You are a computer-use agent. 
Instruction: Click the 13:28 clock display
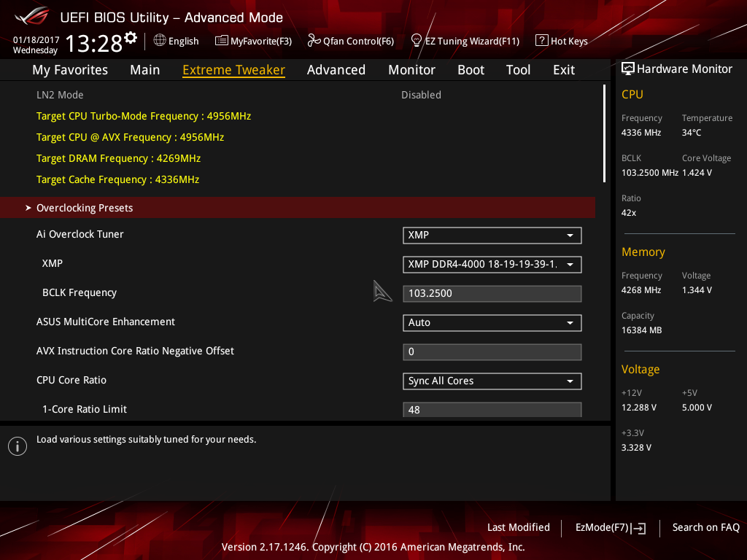94,43
